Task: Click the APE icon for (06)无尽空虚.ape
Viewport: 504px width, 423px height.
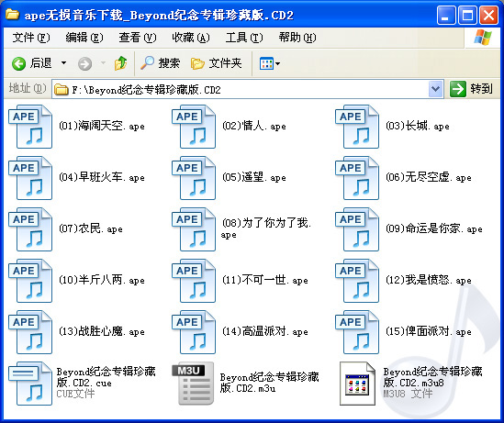Action: tap(357, 178)
